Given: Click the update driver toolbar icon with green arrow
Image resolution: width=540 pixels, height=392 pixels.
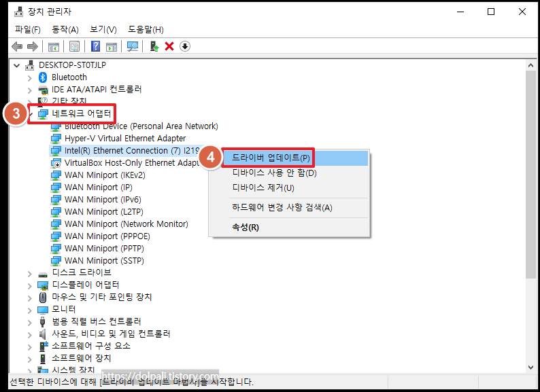Looking at the screenshot, I should tap(154, 46).
